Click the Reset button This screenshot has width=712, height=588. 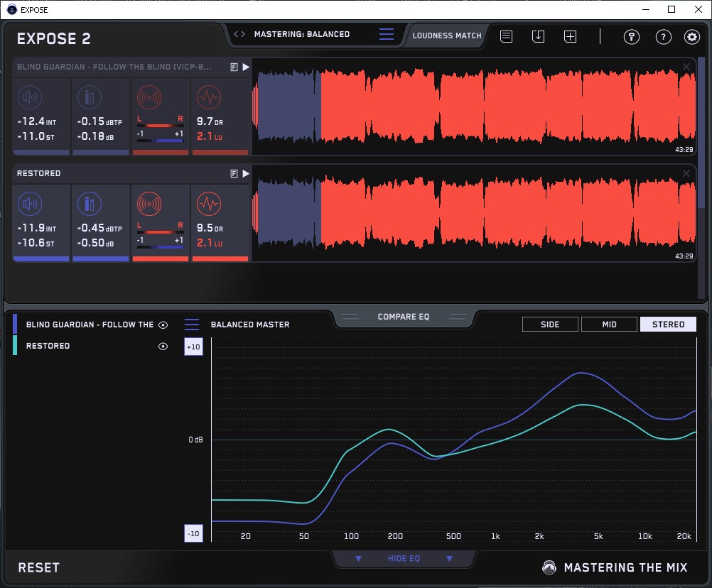38,567
